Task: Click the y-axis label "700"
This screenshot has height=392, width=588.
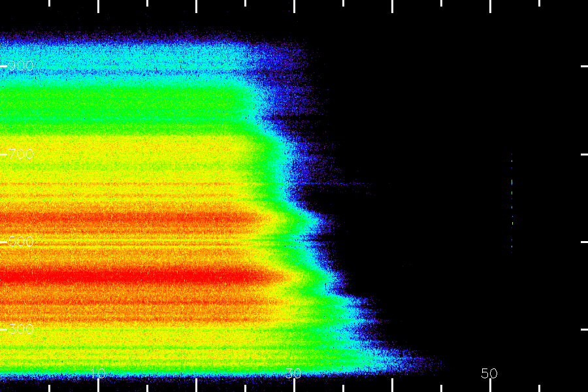Action: click(x=21, y=154)
